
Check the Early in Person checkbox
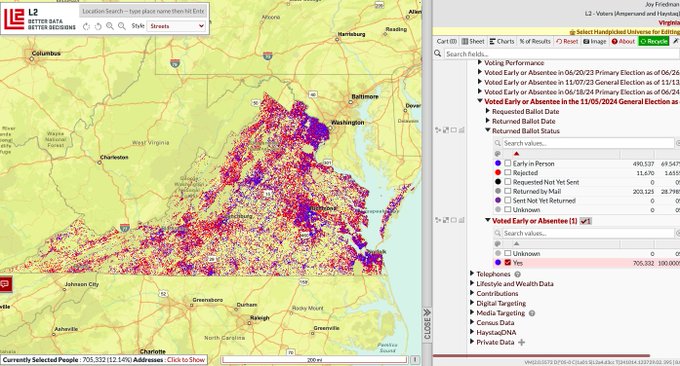coord(507,163)
